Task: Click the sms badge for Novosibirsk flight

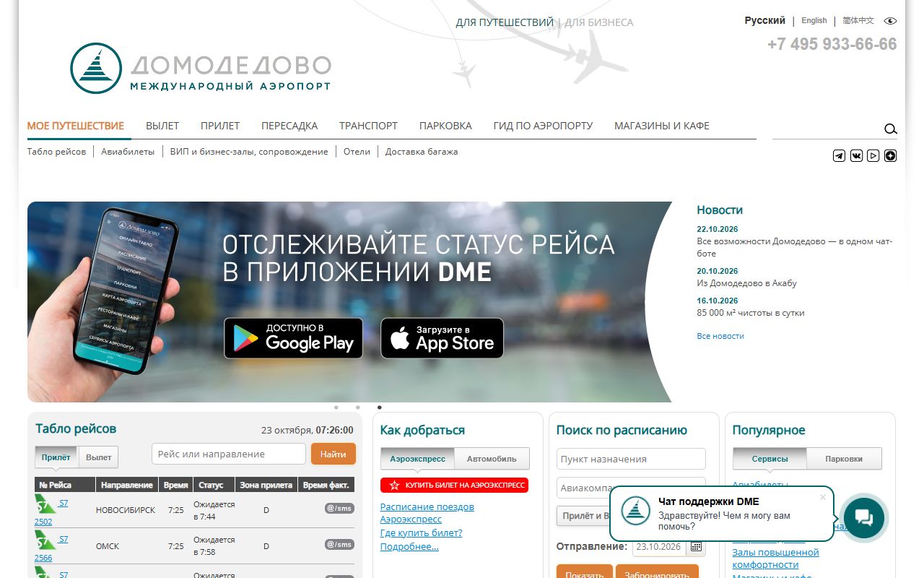Action: (339, 509)
